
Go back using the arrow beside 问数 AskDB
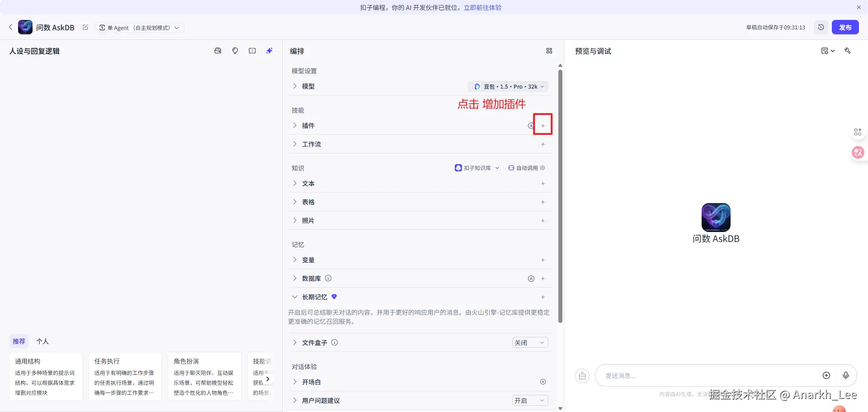tap(11, 27)
